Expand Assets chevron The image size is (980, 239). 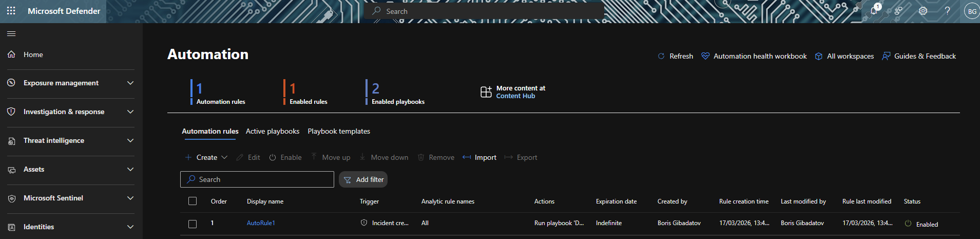[130, 169]
